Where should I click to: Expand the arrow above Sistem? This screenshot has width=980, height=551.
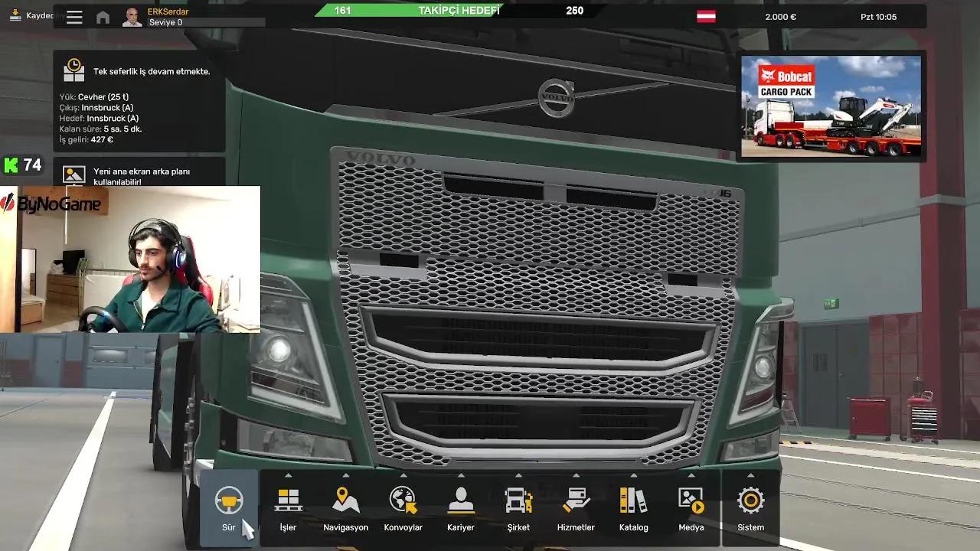pos(750,475)
